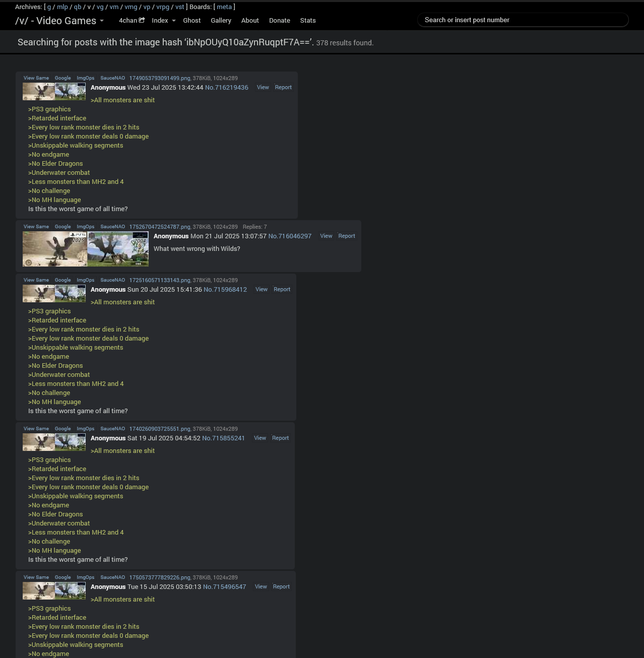Open post number No.715968412
644x658 pixels.
coord(225,290)
